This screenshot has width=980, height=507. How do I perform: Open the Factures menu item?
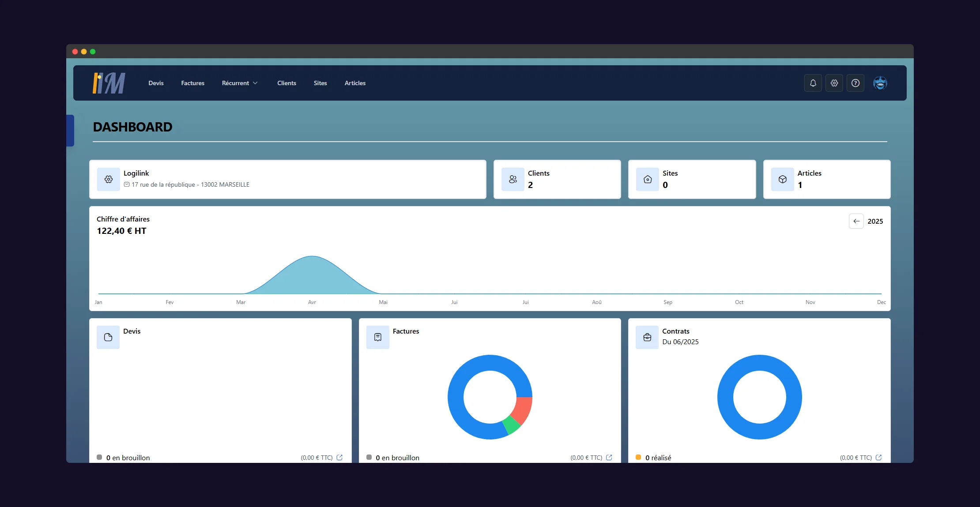click(x=192, y=83)
